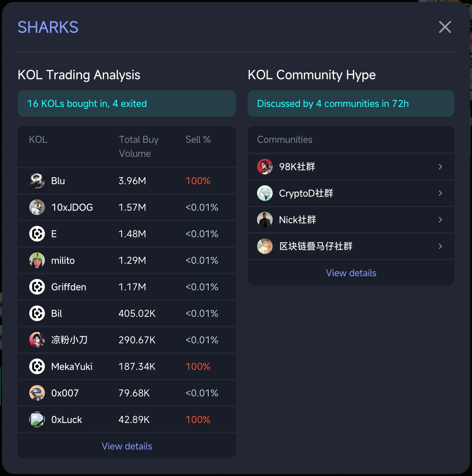The height and width of the screenshot is (476, 472).
Task: Click the CryptoD社群 community avatar
Action: coord(265,193)
